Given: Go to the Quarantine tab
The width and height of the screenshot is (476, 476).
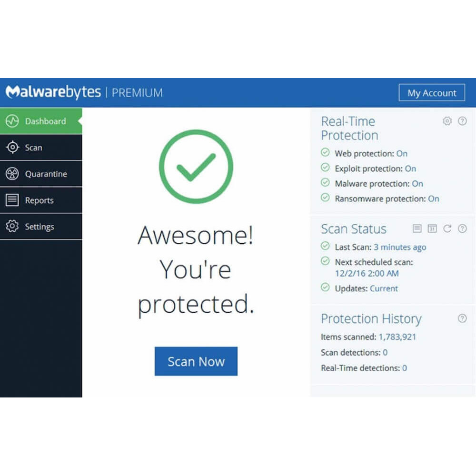Looking at the screenshot, I should 41,174.
